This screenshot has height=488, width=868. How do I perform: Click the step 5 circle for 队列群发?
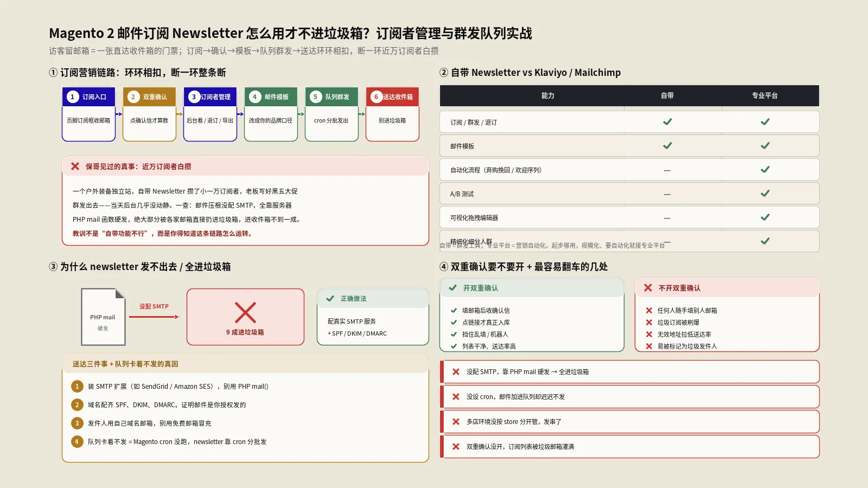(315, 97)
